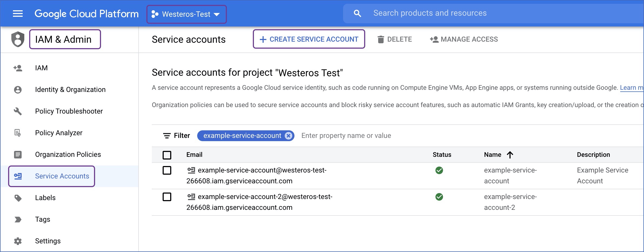
Task: Open IAM in the sidebar
Action: point(41,68)
